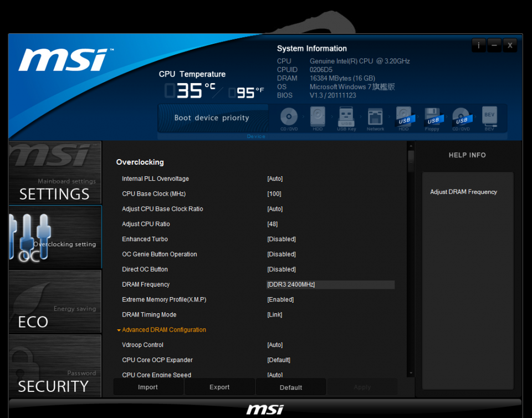Expand Advanced DRAM Configuration
This screenshot has height=418, width=532.
(164, 330)
